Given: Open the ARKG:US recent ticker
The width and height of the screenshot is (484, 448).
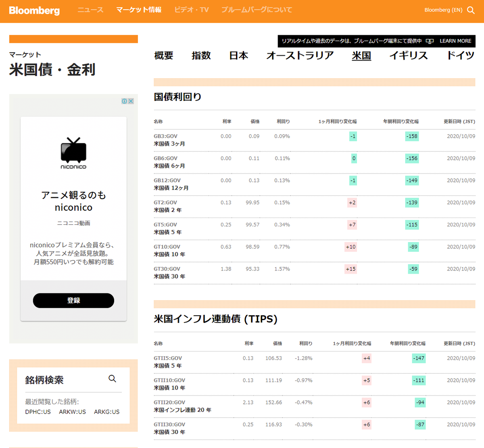Looking at the screenshot, I should tap(107, 412).
